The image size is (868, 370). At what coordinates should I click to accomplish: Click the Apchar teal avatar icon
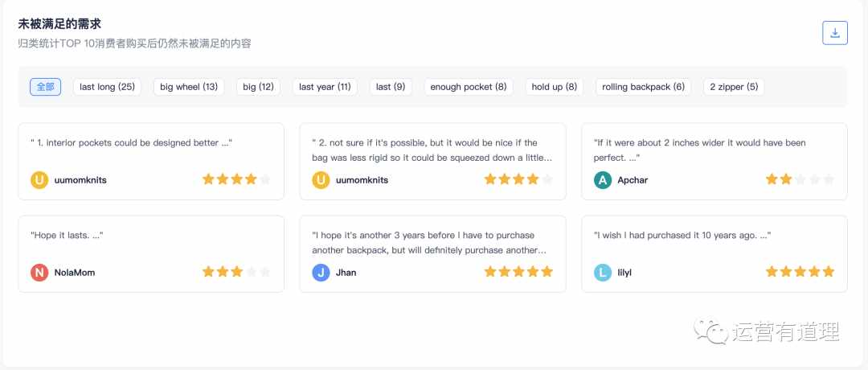603,180
